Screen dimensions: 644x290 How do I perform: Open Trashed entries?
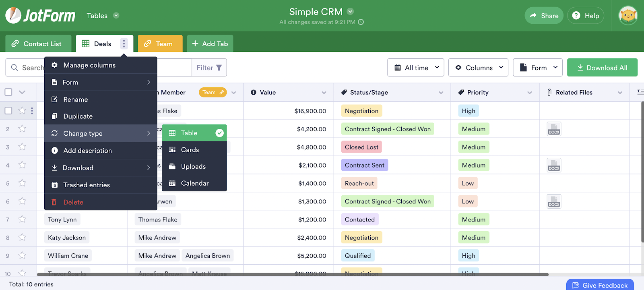(101, 185)
